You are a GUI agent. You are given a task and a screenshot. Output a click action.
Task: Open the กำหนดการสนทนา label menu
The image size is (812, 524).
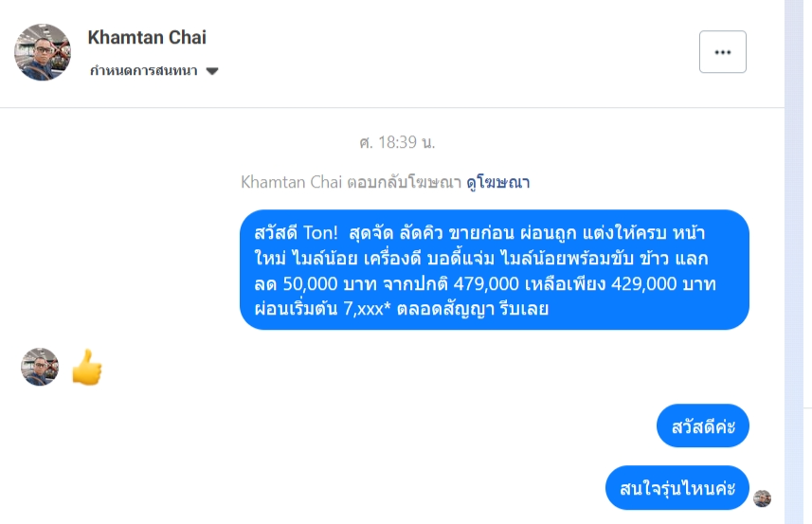pyautogui.click(x=144, y=71)
